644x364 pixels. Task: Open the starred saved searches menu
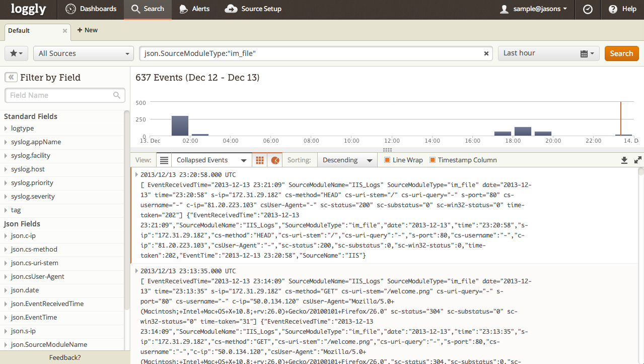coord(16,53)
